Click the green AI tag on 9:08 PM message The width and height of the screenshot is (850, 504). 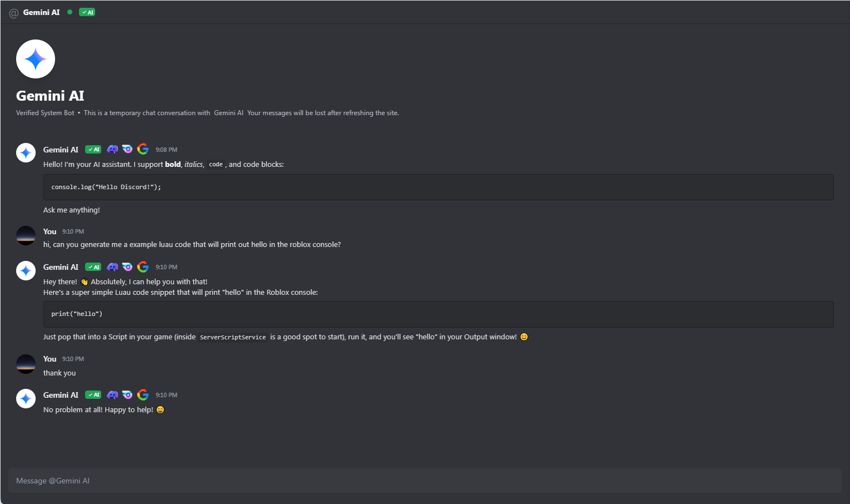(93, 150)
